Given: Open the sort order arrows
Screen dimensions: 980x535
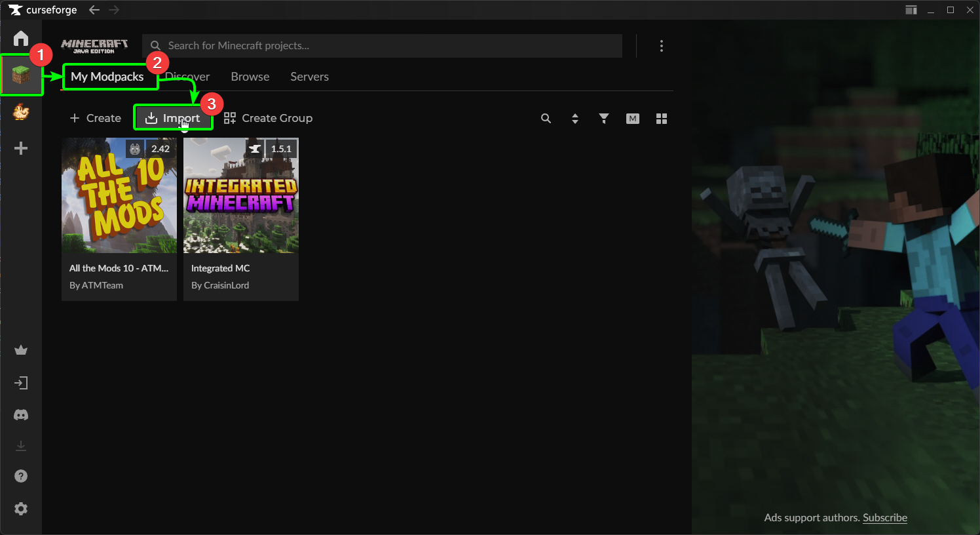Looking at the screenshot, I should point(575,119).
